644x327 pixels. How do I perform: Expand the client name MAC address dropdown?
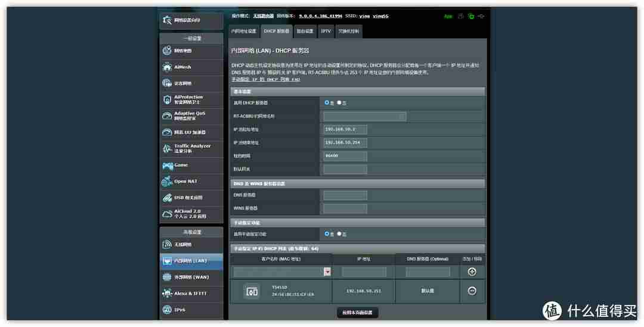[327, 272]
